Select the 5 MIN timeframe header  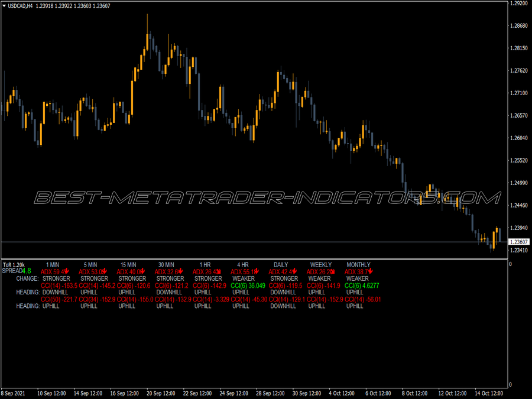(x=90, y=265)
